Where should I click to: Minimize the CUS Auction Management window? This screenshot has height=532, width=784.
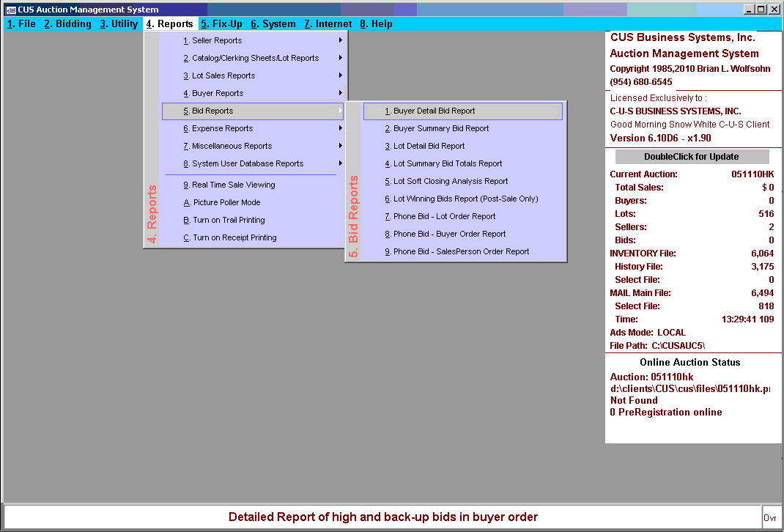coord(749,10)
